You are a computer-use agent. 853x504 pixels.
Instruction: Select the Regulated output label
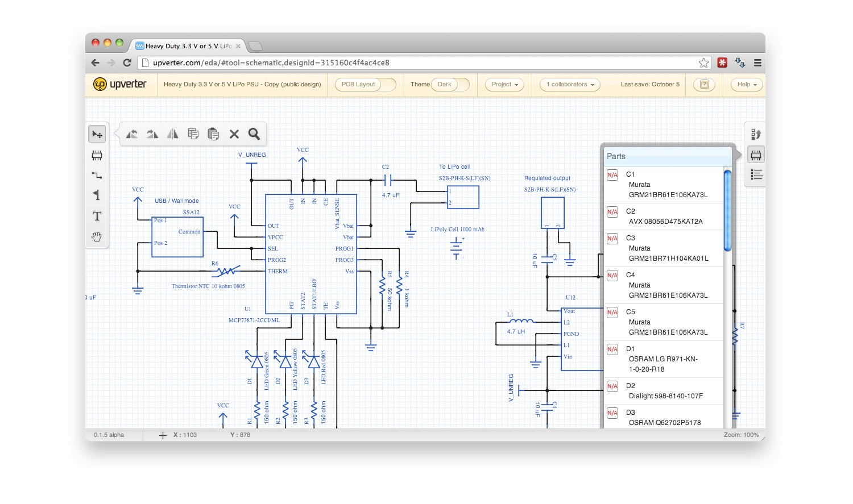click(x=547, y=178)
